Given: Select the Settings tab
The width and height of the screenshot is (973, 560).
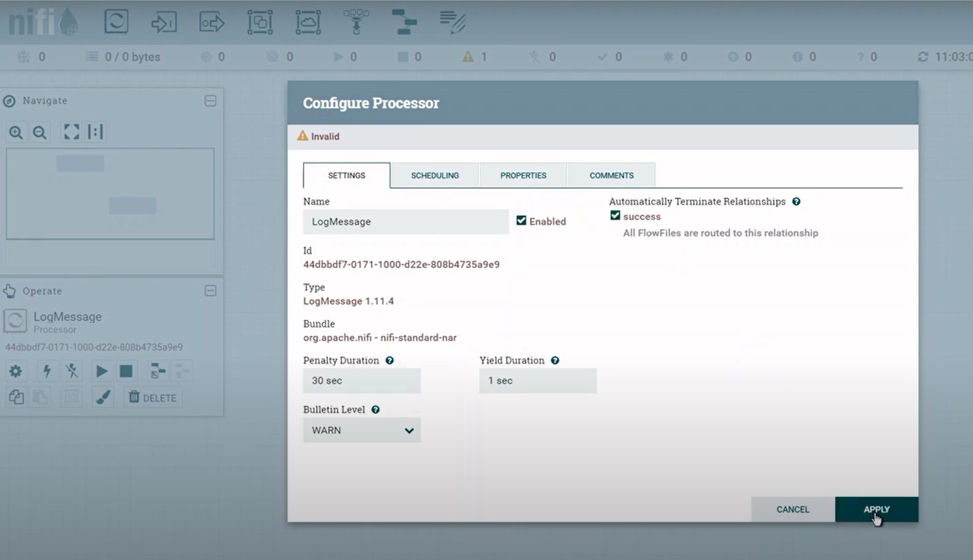Looking at the screenshot, I should tap(346, 175).
